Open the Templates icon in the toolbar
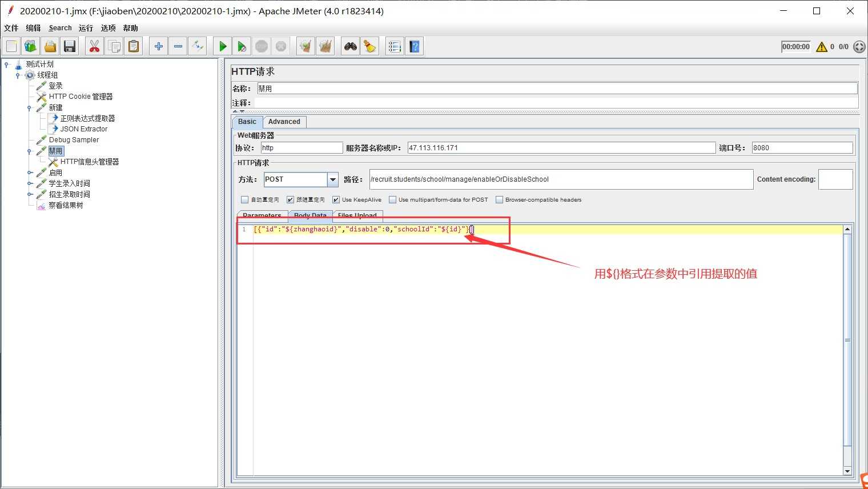 coord(31,46)
